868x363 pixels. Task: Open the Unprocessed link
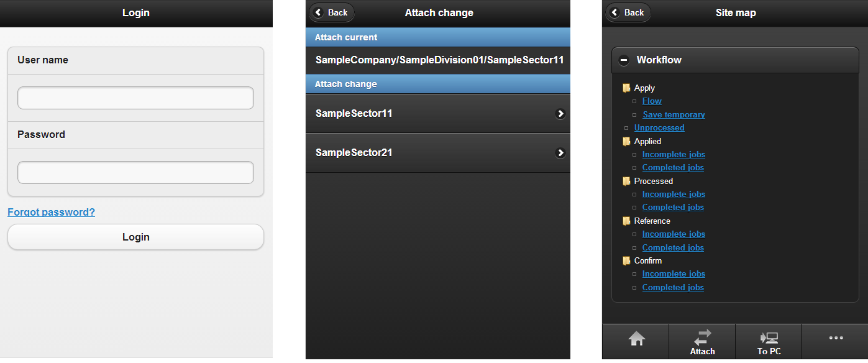tap(659, 128)
